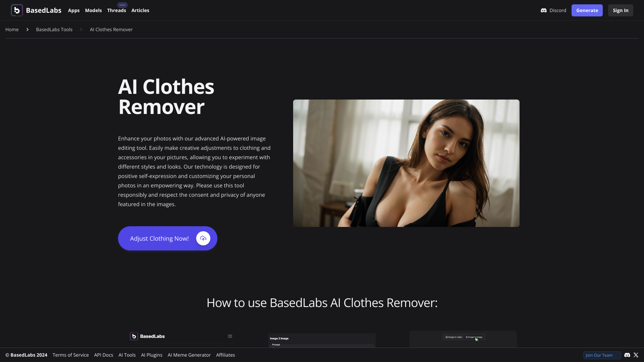This screenshot has height=362, width=644.
Task: Click the Affiliates footer link
Action: (x=226, y=355)
